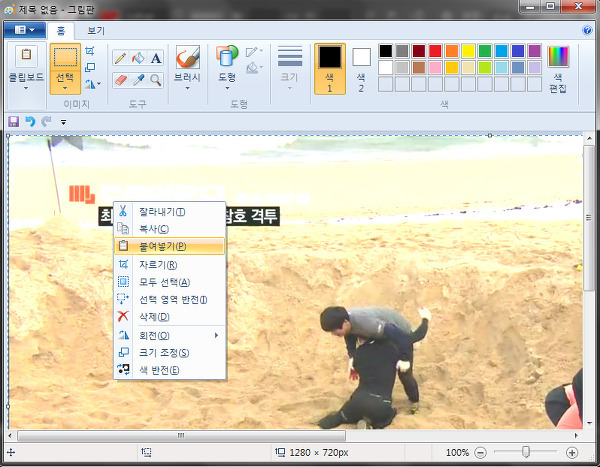Select the Magnifier tool
This screenshot has height=467, width=600.
(x=155, y=80)
